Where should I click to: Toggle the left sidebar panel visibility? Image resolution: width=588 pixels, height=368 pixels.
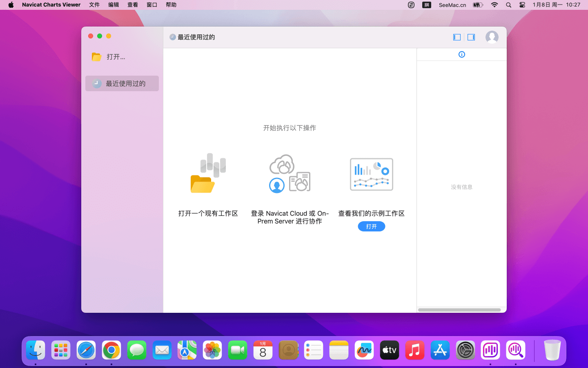point(457,37)
